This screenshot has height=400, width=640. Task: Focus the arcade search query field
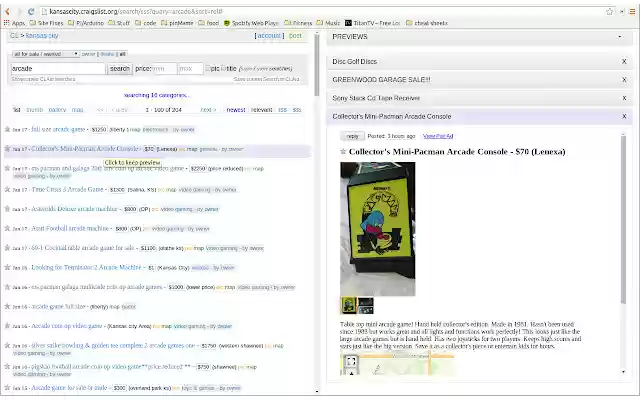tap(58, 69)
